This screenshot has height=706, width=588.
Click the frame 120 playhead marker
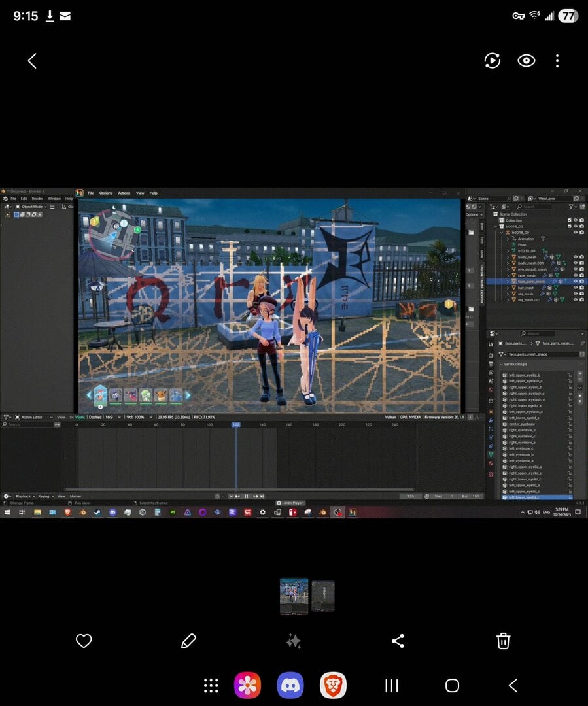[236, 425]
